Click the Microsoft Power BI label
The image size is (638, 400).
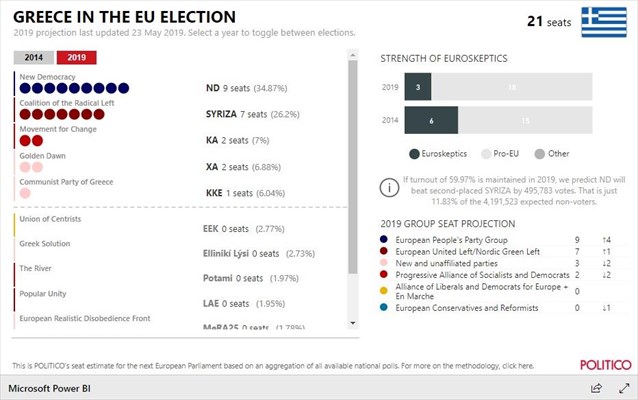coord(52,388)
